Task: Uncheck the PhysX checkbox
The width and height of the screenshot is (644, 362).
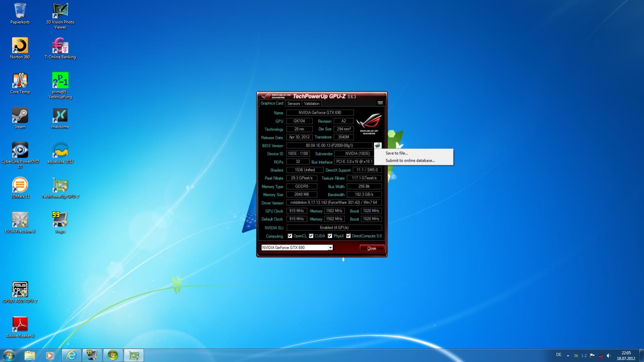Action: 330,236
